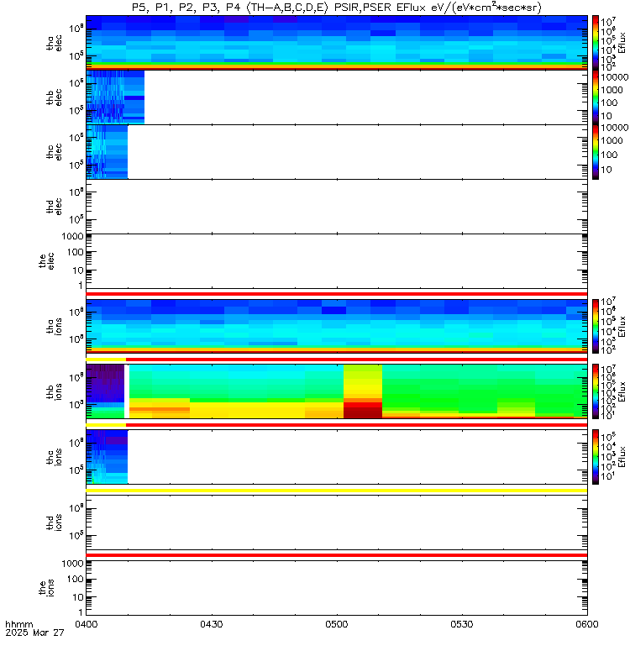630x672 pixels.
Task: Click the '10000' value on thb elec colorbar
Action: point(615,77)
